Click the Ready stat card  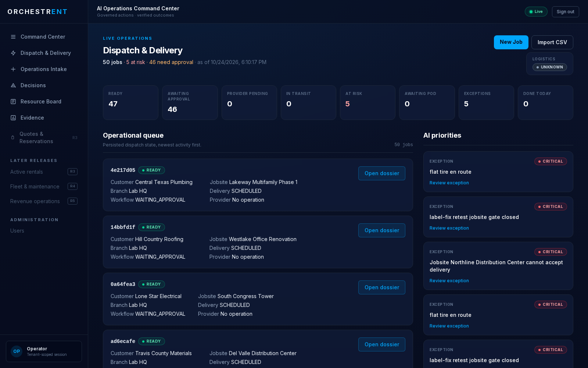(130, 103)
